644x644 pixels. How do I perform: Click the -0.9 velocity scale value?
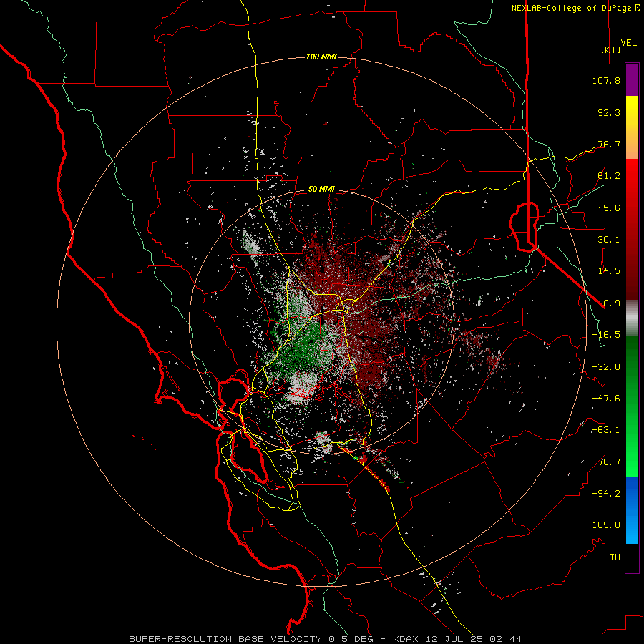pos(609,303)
